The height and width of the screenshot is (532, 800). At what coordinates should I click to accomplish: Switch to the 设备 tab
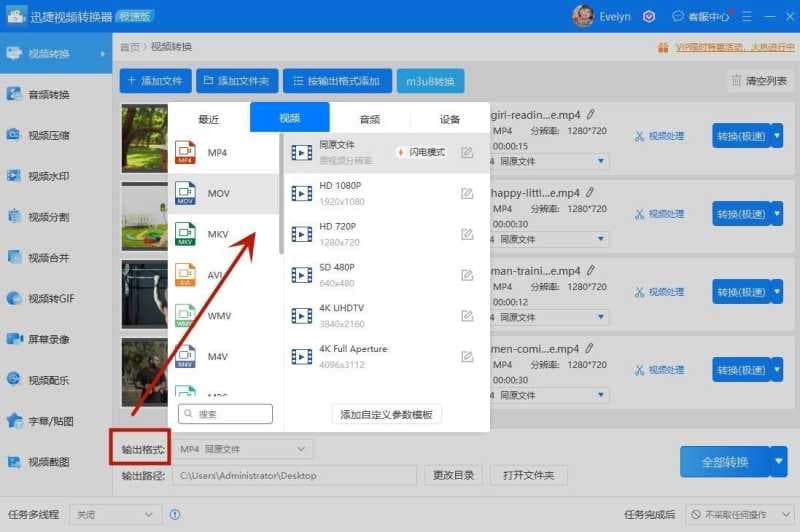(x=450, y=119)
